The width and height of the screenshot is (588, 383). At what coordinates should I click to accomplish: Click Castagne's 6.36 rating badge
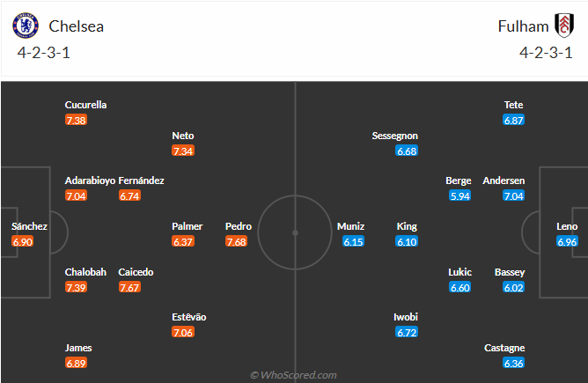point(514,363)
